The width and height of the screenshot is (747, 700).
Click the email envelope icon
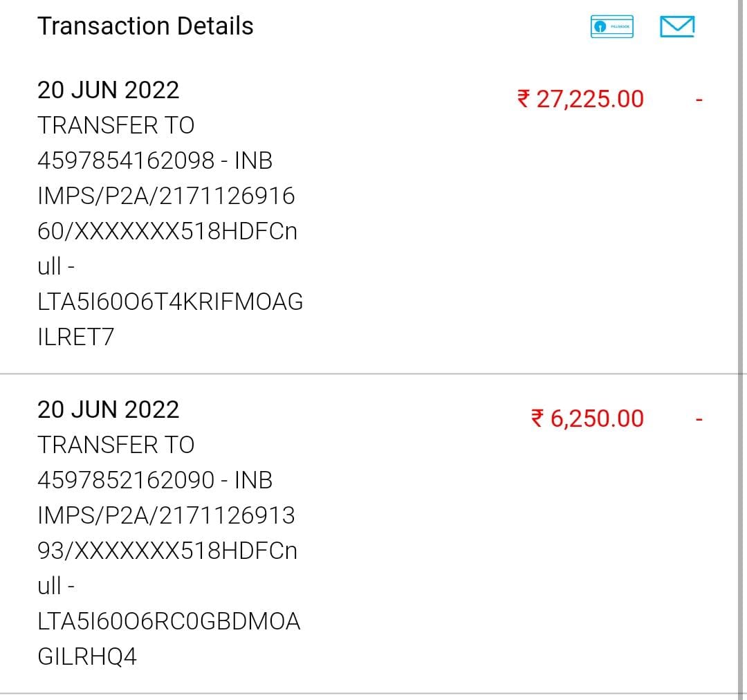point(677,27)
